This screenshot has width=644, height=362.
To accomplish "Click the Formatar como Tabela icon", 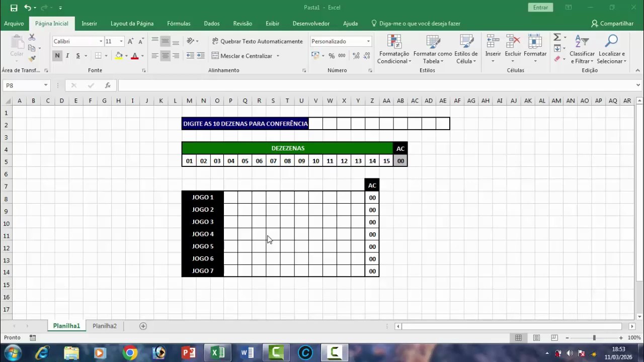I will [x=433, y=42].
